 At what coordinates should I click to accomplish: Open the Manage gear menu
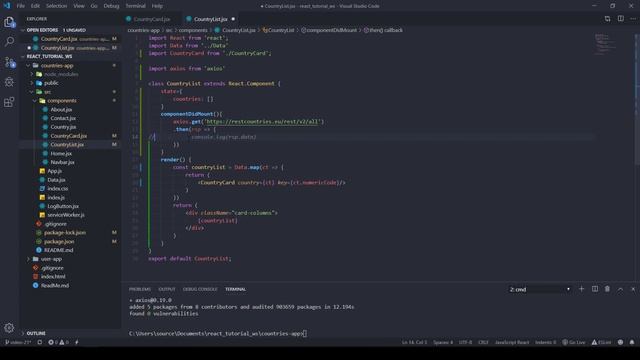[x=9, y=327]
